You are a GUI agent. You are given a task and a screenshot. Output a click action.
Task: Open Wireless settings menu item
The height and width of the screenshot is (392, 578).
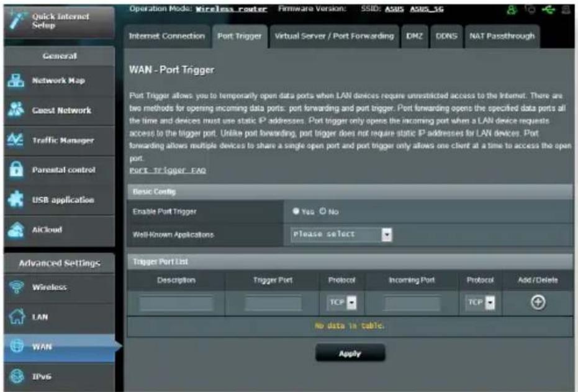(x=60, y=287)
